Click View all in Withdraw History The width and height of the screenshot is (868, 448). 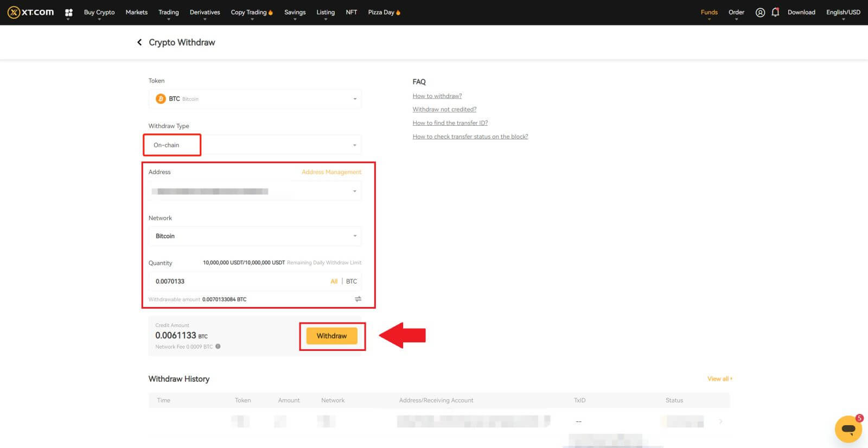pos(720,379)
